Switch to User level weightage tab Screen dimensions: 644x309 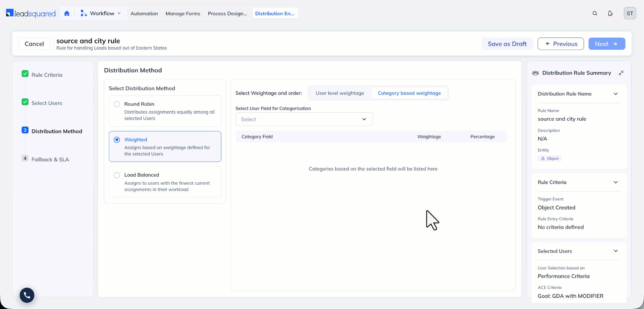pos(339,93)
